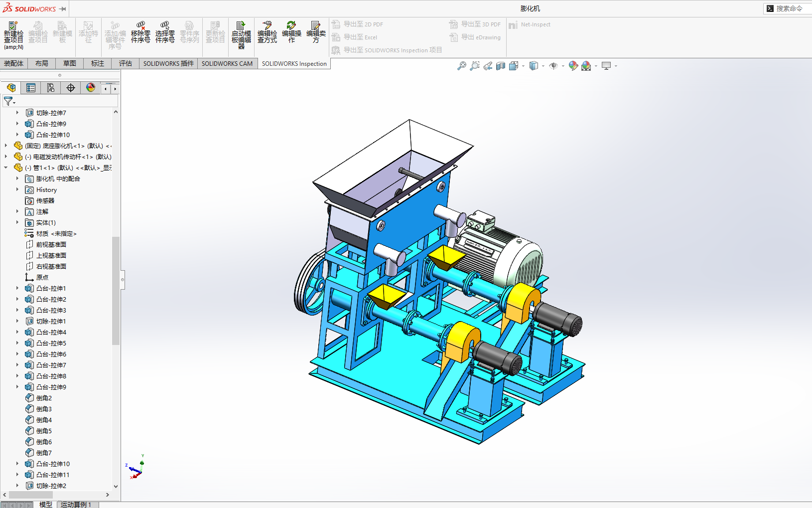Click Hide/Show Items eye icon
This screenshot has width=812, height=508.
(553, 66)
